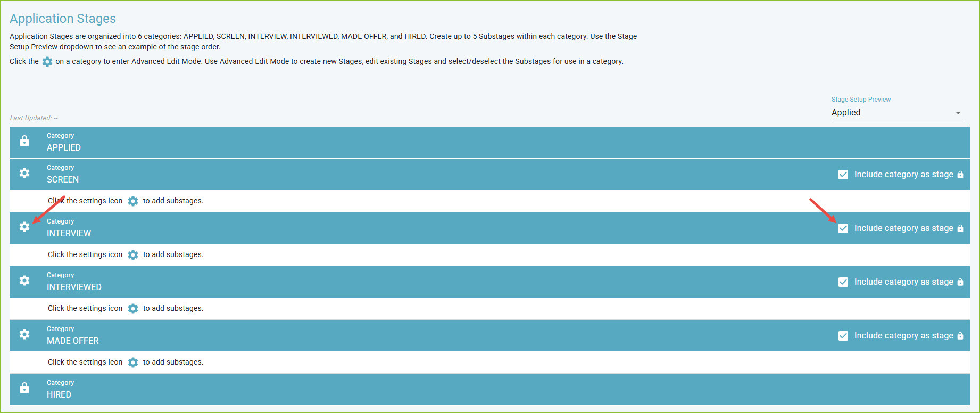Select the APPLIED category name
This screenshot has width=980, height=413.
(x=64, y=148)
